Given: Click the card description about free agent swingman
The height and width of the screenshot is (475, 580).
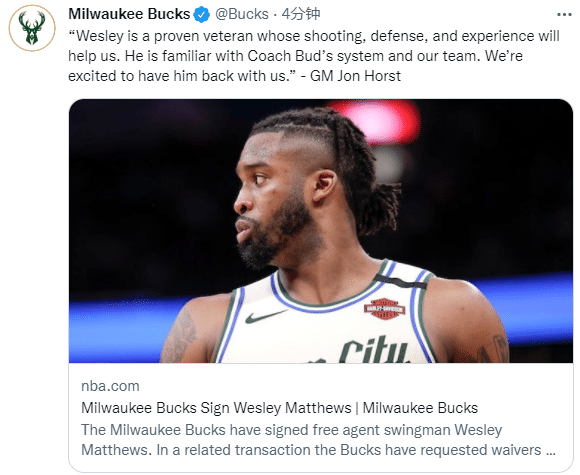Looking at the screenshot, I should (318, 440).
